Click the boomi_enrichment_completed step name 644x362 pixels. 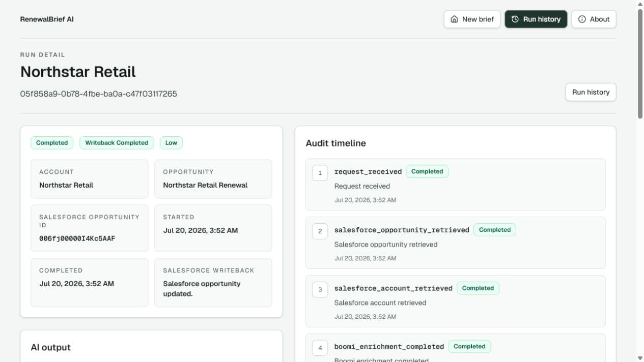[389, 346]
